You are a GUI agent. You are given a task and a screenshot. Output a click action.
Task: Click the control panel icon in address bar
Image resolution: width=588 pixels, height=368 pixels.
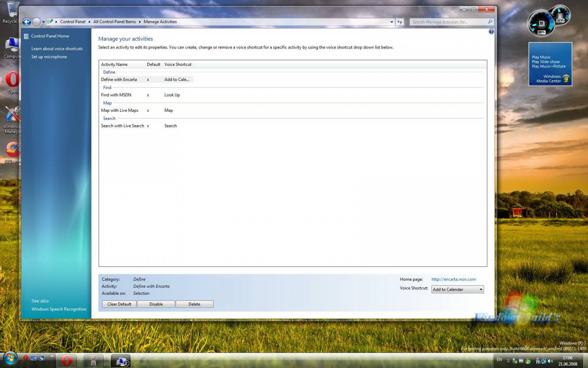[50, 21]
